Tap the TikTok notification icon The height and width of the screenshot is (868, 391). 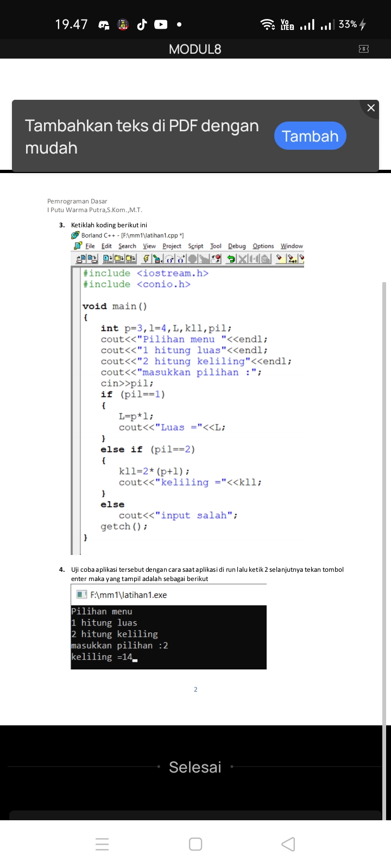pyautogui.click(x=142, y=24)
